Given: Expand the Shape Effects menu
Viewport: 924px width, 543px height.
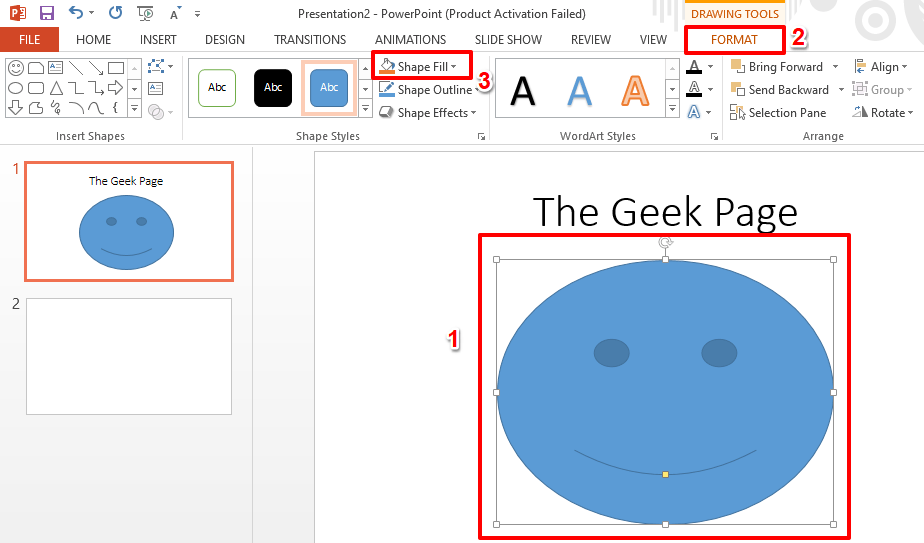Looking at the screenshot, I should [427, 113].
